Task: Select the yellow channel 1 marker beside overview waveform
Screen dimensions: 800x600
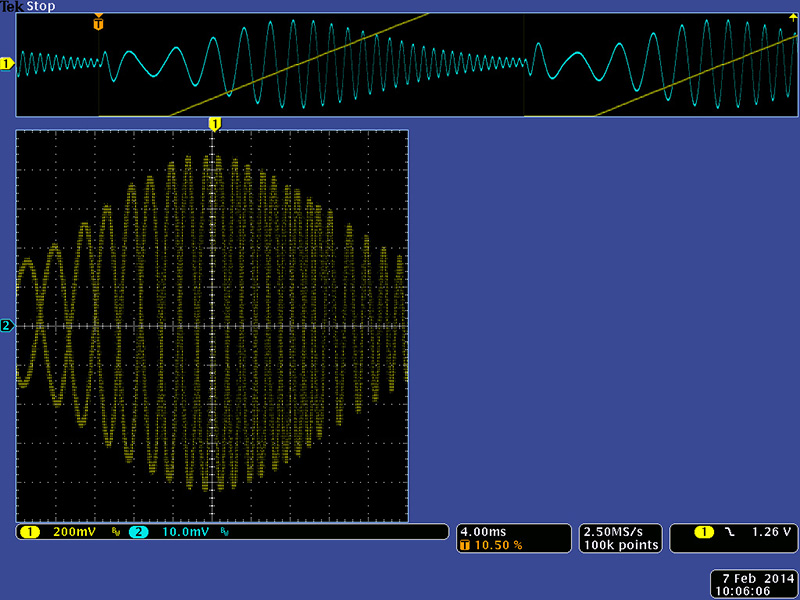Action: tap(6, 64)
